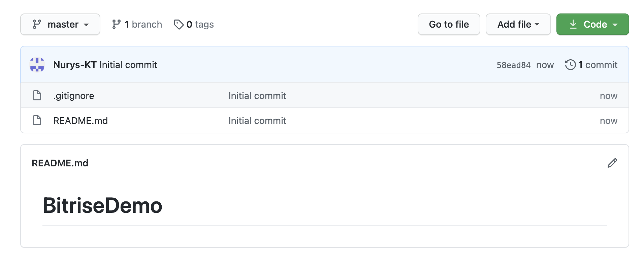Open the .gitignore Initial commit message

click(257, 96)
